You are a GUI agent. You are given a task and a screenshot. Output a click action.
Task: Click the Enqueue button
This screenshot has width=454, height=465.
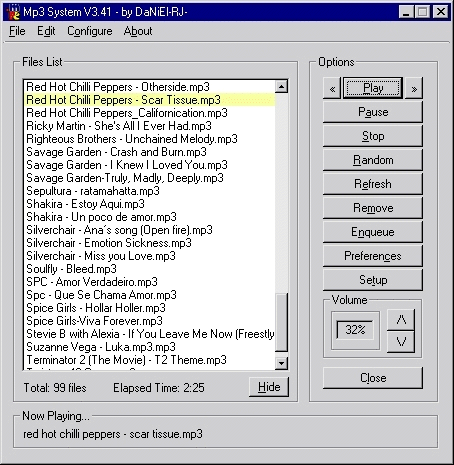[x=373, y=232]
